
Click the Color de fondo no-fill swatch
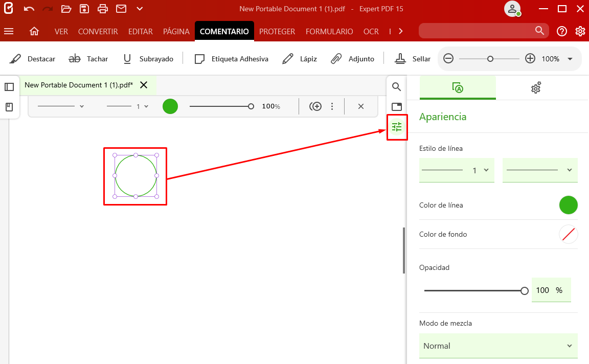569,234
